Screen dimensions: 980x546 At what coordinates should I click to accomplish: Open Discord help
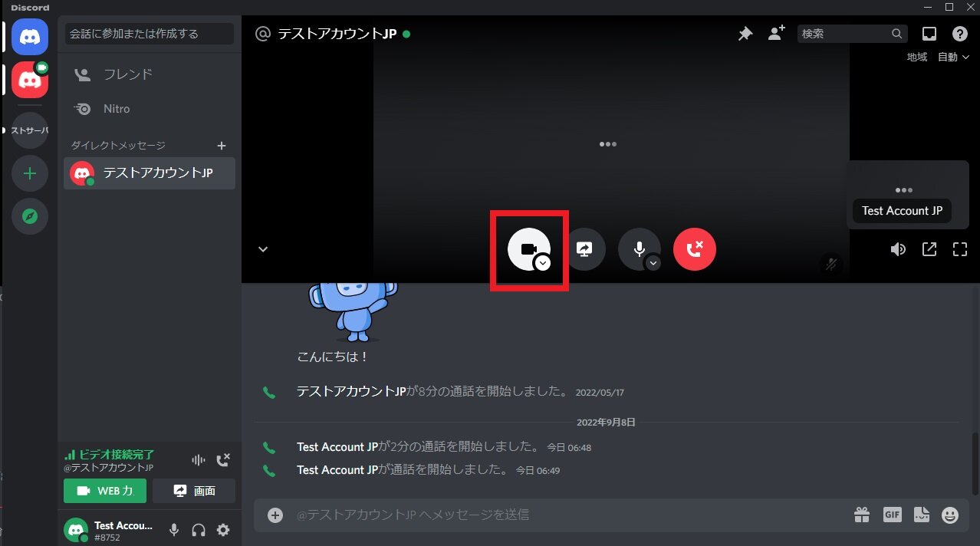coord(960,34)
